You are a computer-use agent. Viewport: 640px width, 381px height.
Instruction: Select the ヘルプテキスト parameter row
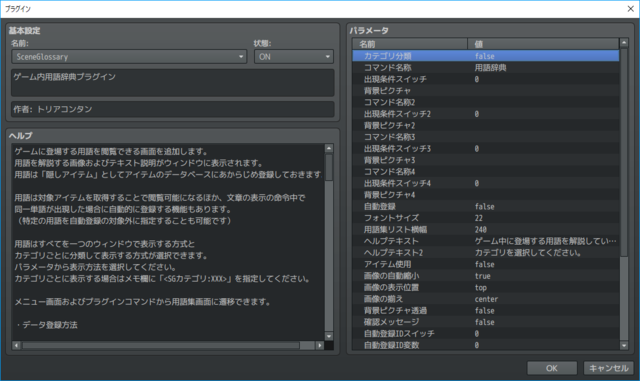[486, 241]
